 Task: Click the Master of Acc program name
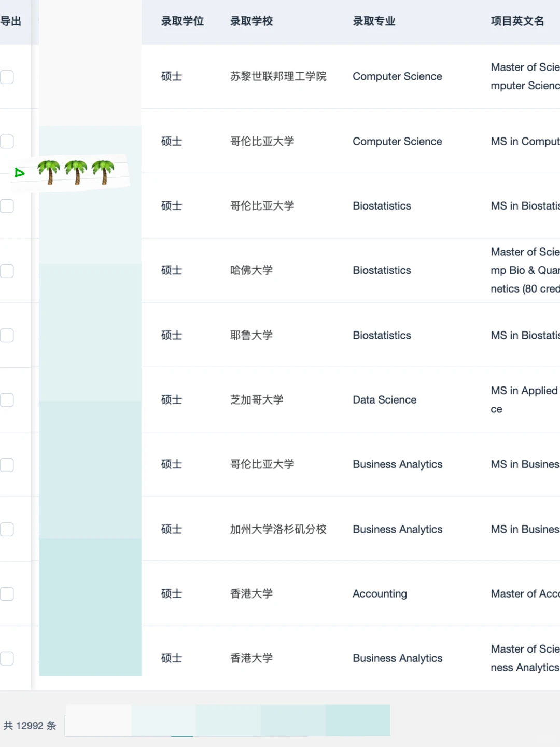point(525,593)
